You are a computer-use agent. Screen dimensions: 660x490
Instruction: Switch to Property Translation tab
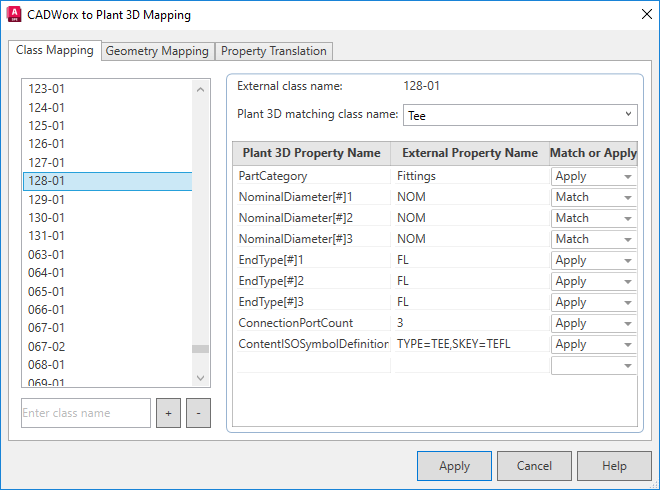(273, 51)
